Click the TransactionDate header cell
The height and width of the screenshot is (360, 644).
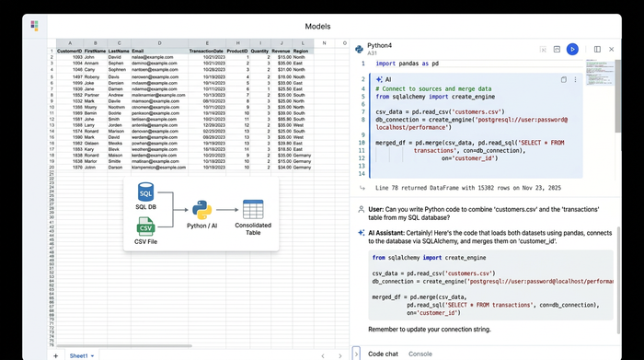pos(207,51)
